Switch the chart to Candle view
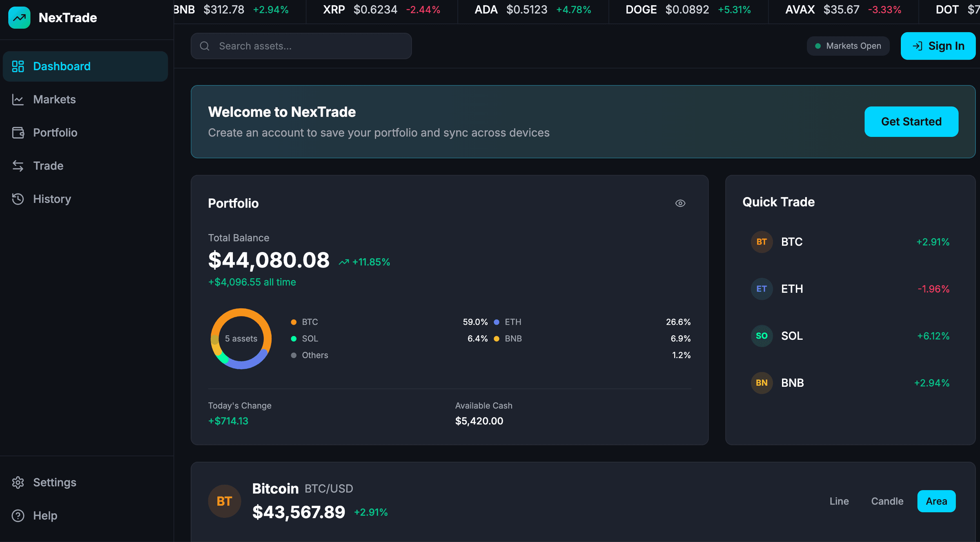980x542 pixels. pos(887,501)
